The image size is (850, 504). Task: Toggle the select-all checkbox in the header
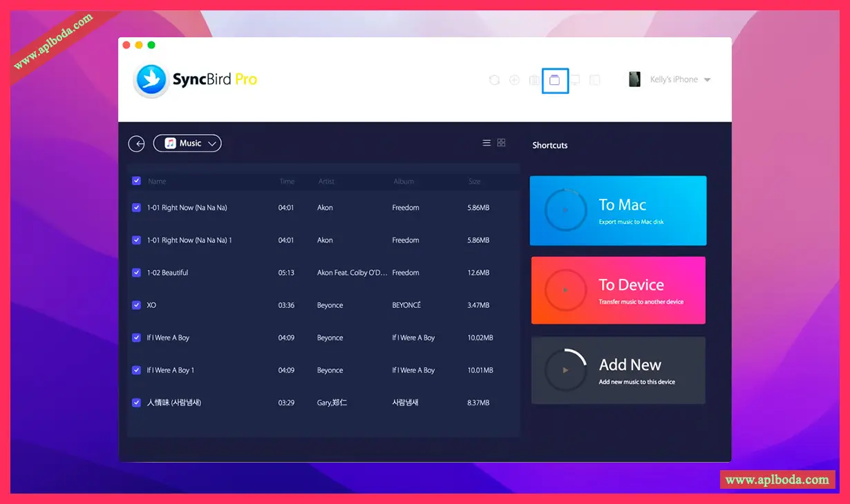(136, 181)
